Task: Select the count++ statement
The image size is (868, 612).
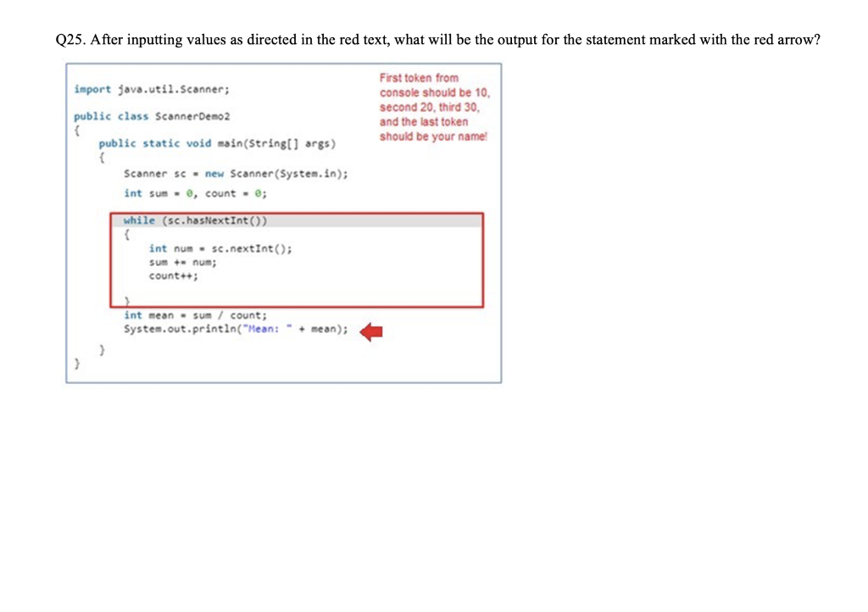Action: click(173, 275)
